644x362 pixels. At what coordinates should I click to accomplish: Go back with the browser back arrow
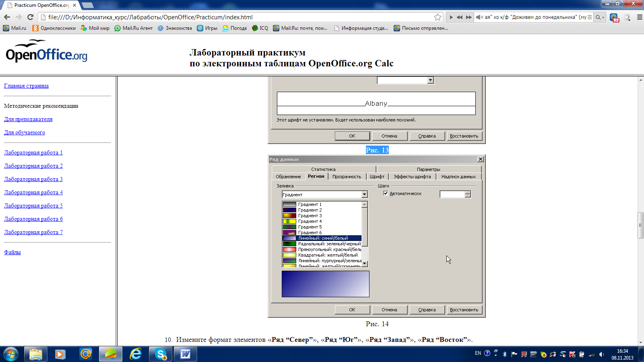click(7, 17)
